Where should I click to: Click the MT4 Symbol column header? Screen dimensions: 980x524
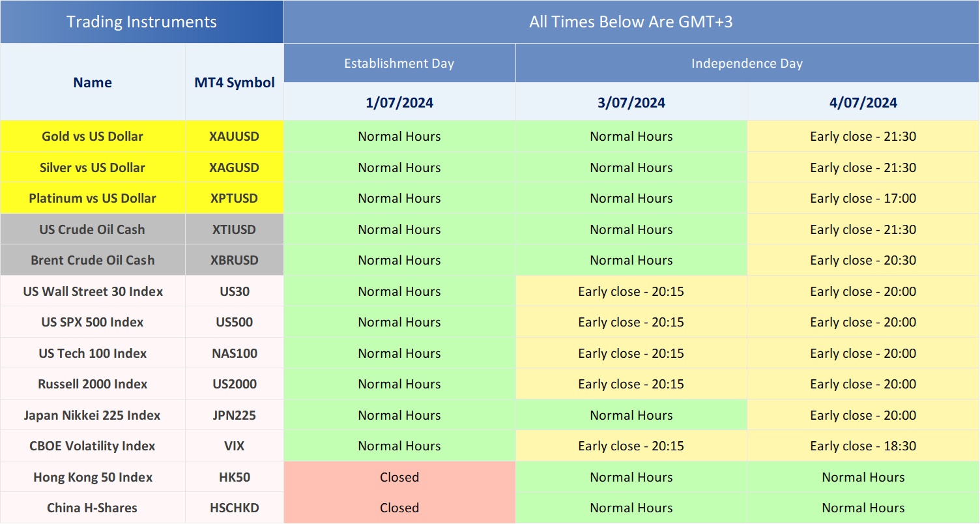[x=234, y=83]
